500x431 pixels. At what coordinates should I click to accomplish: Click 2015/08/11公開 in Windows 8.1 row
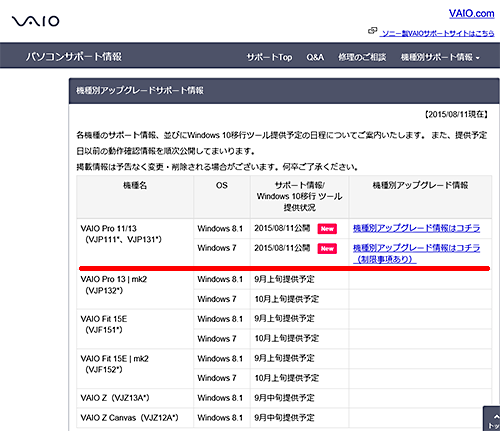tap(282, 228)
